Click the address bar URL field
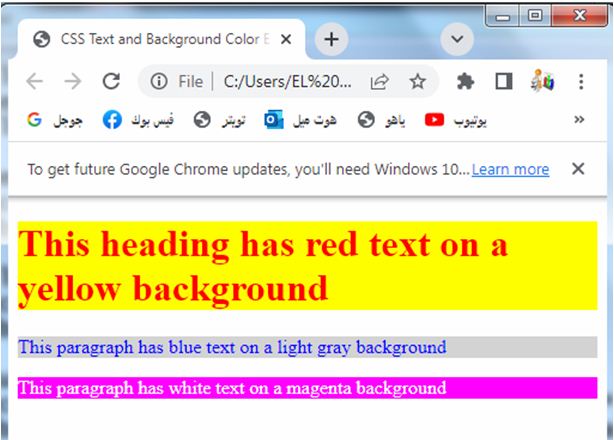Screen dimensions: 614x440 coord(287,82)
